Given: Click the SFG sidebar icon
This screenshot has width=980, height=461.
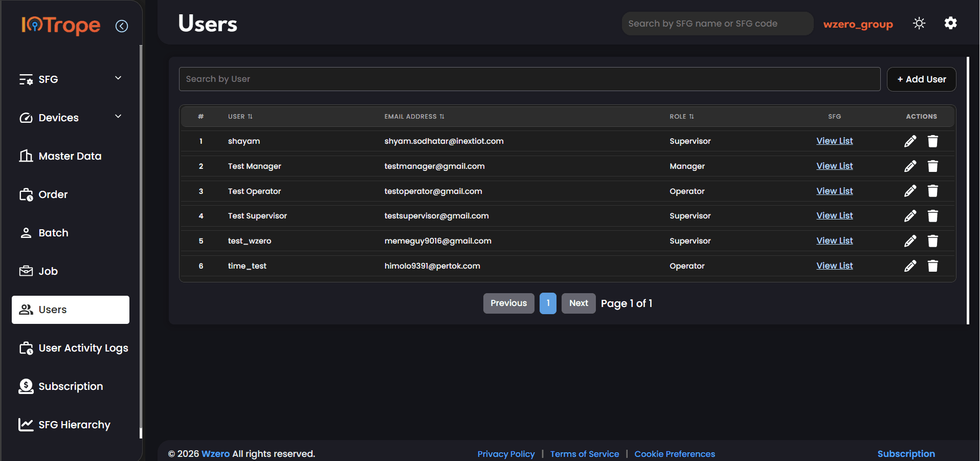Looking at the screenshot, I should click(26, 79).
